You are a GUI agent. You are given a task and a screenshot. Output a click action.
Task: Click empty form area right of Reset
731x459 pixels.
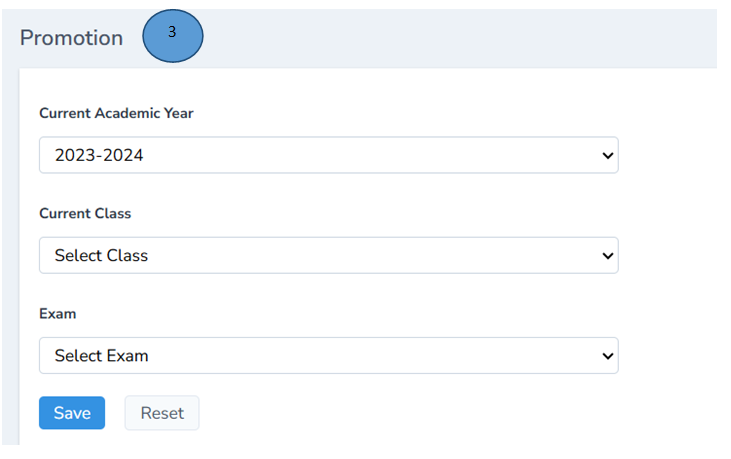click(x=420, y=413)
